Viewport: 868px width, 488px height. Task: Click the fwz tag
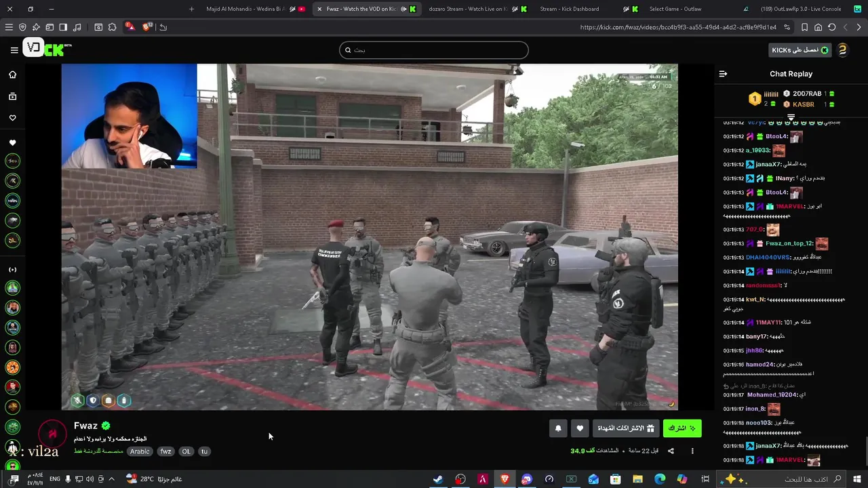click(165, 451)
